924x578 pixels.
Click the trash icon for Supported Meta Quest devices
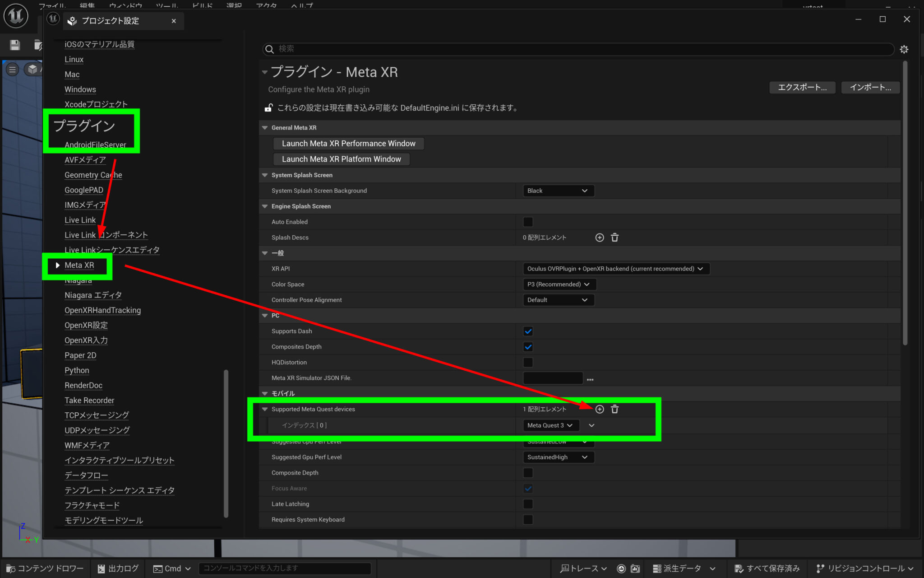pyautogui.click(x=614, y=409)
